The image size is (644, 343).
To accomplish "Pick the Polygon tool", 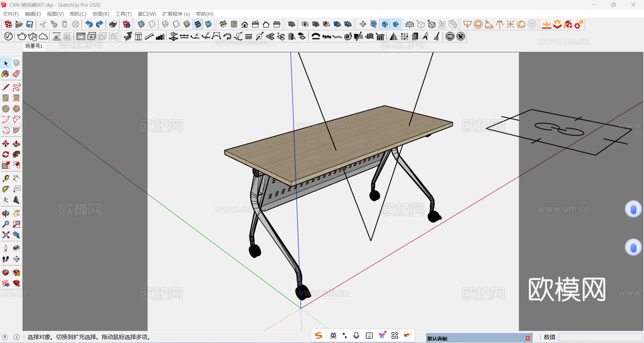I will point(16,109).
